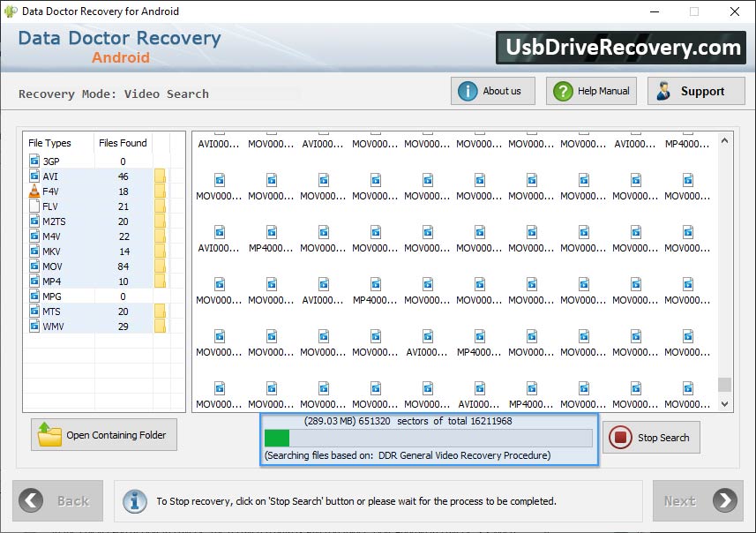Click the DDR General Video Recovery Procedure text

(464, 454)
